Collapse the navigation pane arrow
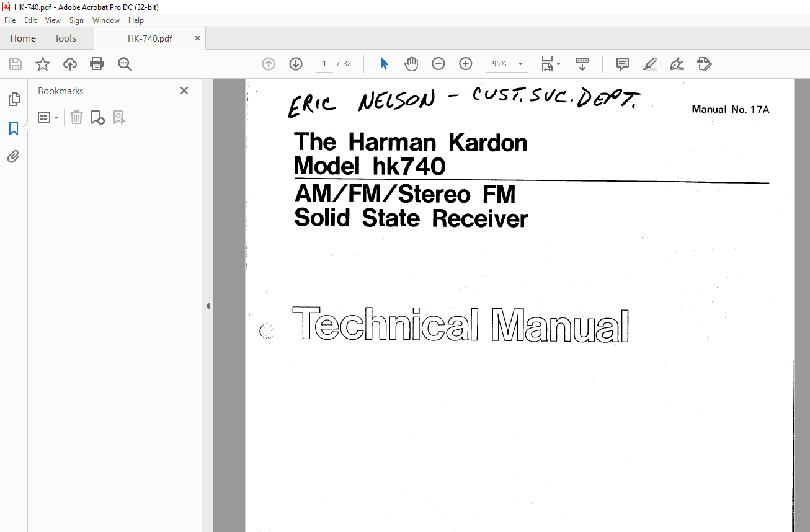 (208, 306)
